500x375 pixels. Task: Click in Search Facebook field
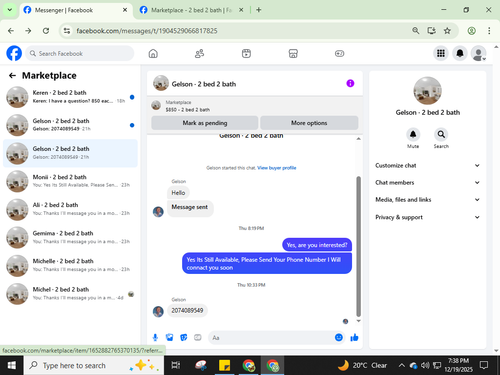click(x=80, y=53)
